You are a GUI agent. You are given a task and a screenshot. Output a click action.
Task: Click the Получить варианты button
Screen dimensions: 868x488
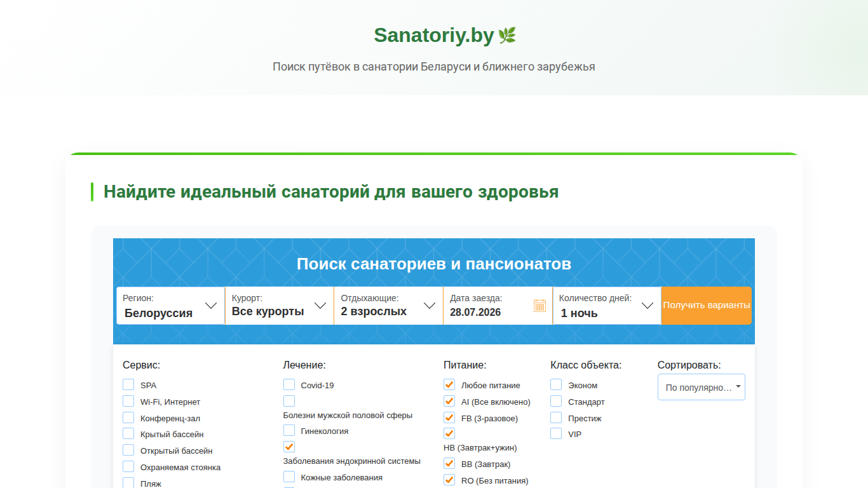pos(707,306)
